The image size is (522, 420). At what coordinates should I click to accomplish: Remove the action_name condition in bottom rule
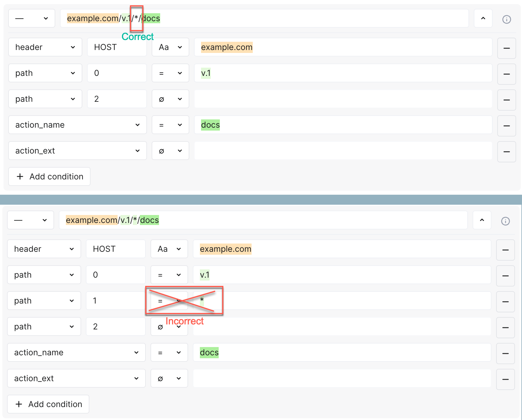tap(505, 353)
